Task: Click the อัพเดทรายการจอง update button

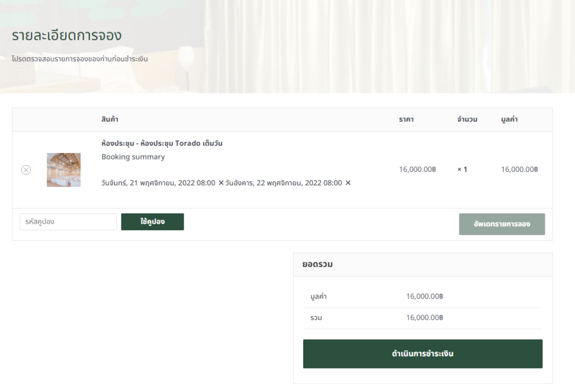Action: pos(501,224)
